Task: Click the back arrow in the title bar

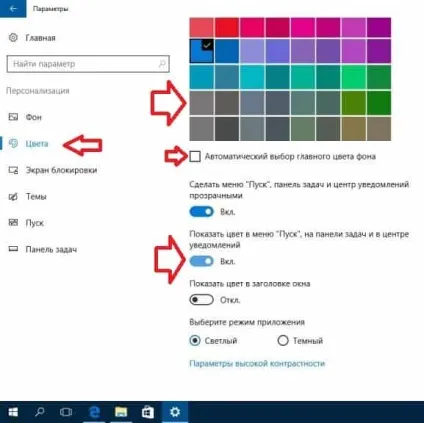Action: [x=13, y=8]
